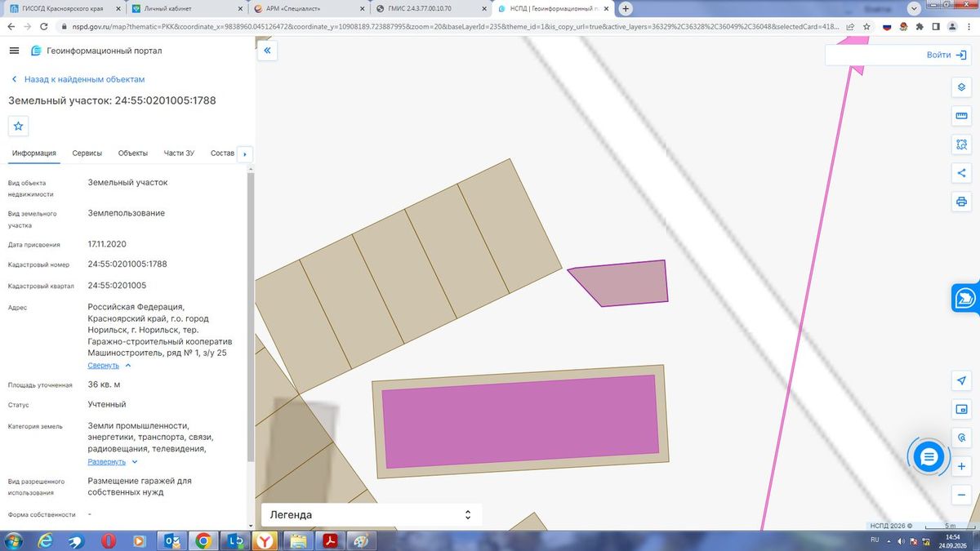Show more info tabs with the arrow
The width and height of the screenshot is (980, 551).
click(245, 153)
